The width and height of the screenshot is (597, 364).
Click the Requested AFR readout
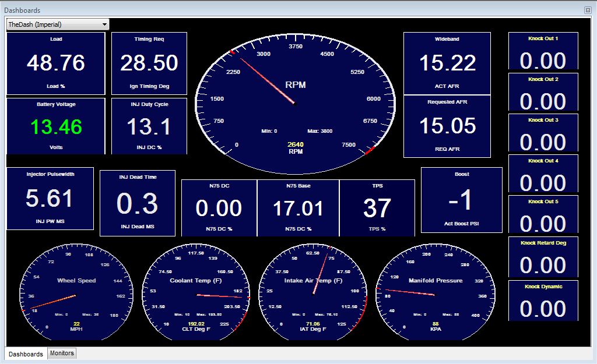pyautogui.click(x=447, y=126)
